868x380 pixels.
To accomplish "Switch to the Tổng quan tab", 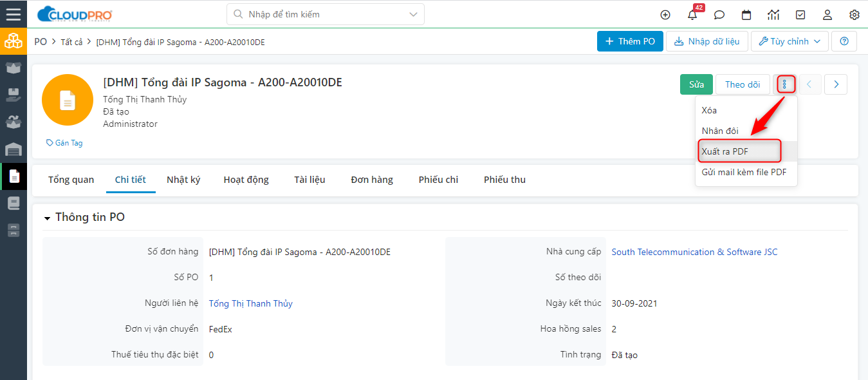I will [71, 180].
